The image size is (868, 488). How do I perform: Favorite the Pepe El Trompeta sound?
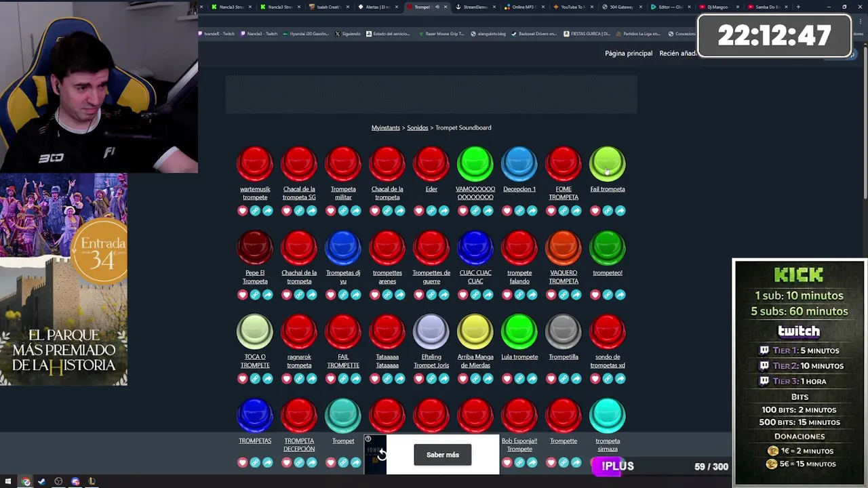(243, 295)
